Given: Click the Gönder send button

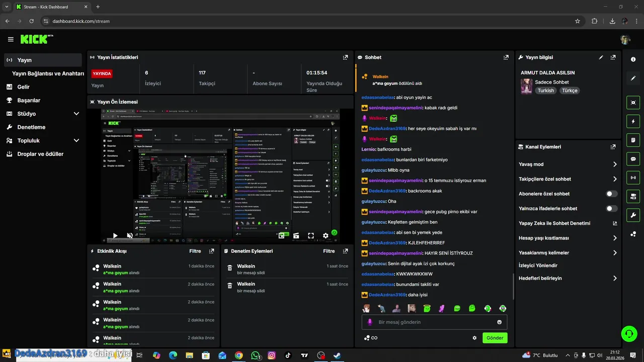Looking at the screenshot, I should click(495, 338).
